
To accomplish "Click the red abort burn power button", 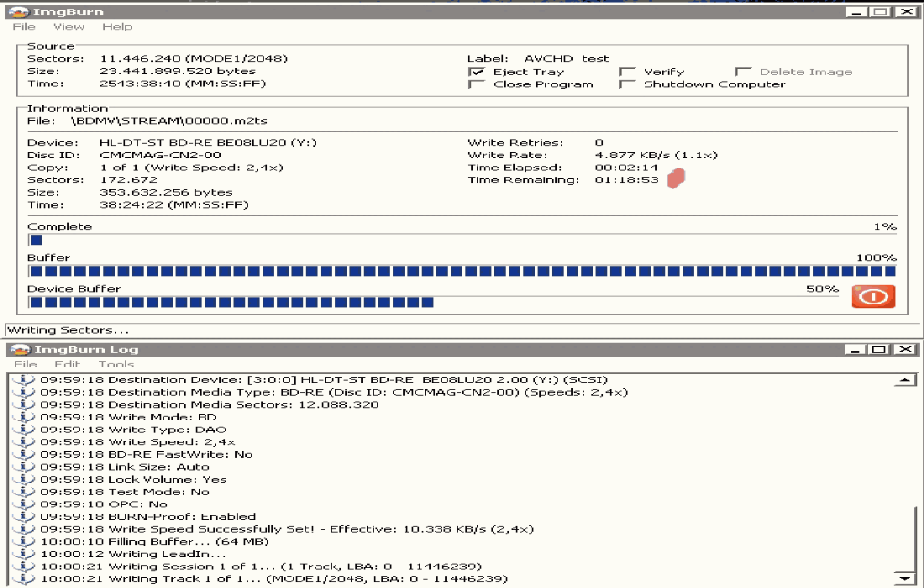I will pyautogui.click(x=873, y=297).
